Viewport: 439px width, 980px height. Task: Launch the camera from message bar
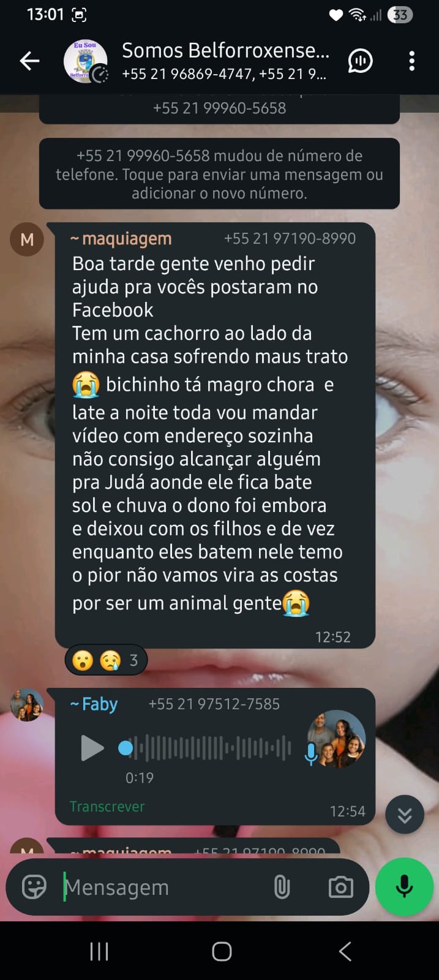coord(341,887)
